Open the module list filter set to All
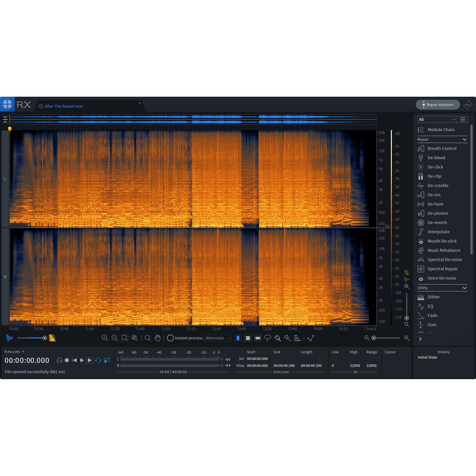Viewport: 476px width, 476px height. 436,119
